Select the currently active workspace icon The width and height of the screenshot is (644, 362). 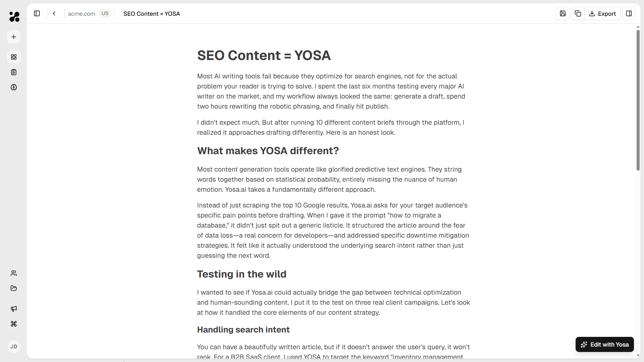click(14, 57)
